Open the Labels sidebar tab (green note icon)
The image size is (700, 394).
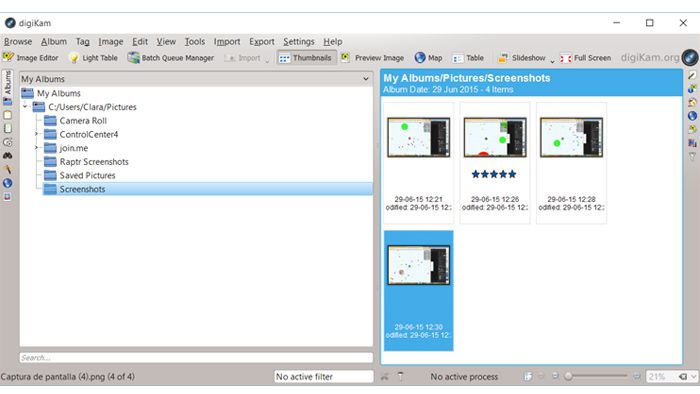(8, 129)
